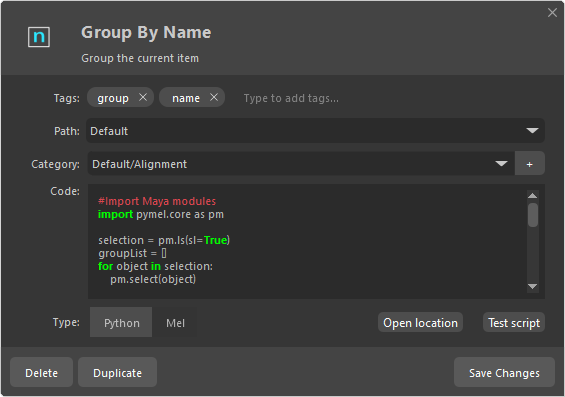Click the name tag chip label
The image size is (565, 397).
coord(186,98)
